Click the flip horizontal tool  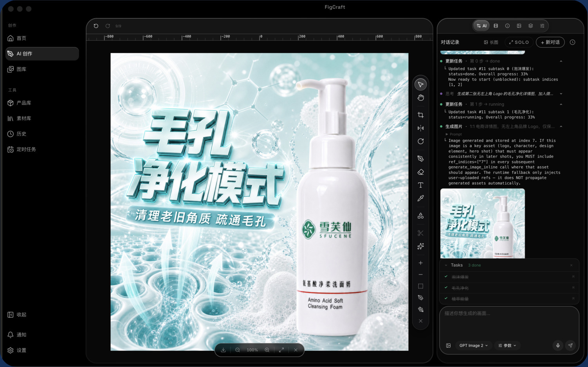(x=420, y=128)
